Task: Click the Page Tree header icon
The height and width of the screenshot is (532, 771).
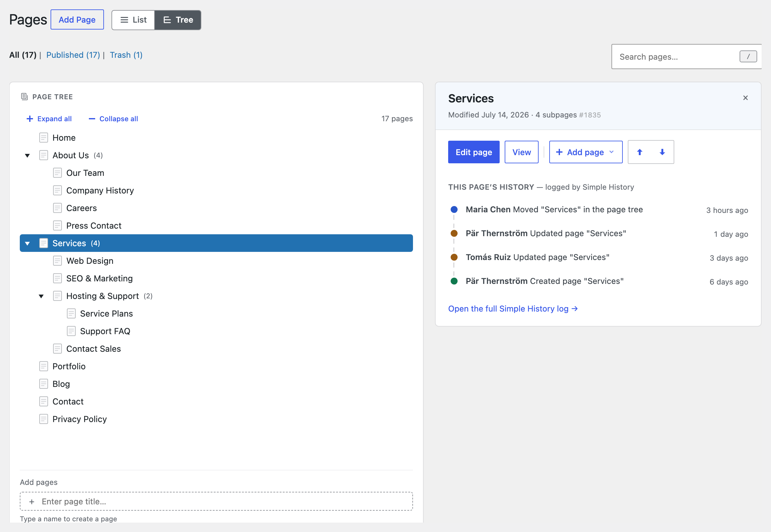Action: click(x=24, y=97)
